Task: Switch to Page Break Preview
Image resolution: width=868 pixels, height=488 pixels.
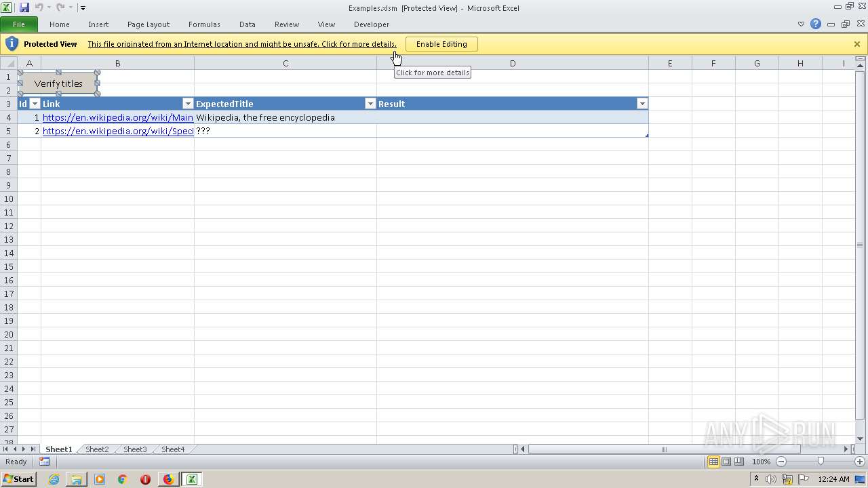Action: click(739, 462)
